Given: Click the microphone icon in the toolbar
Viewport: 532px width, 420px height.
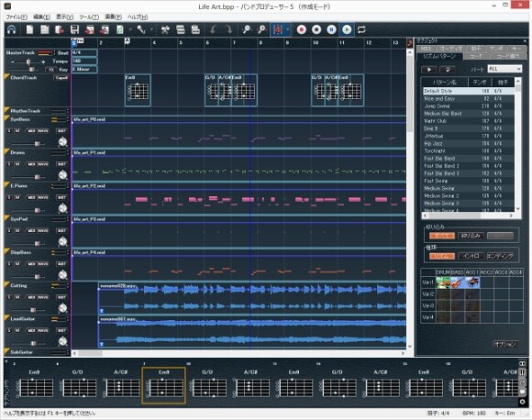Looking at the screenshot, I should [141, 30].
